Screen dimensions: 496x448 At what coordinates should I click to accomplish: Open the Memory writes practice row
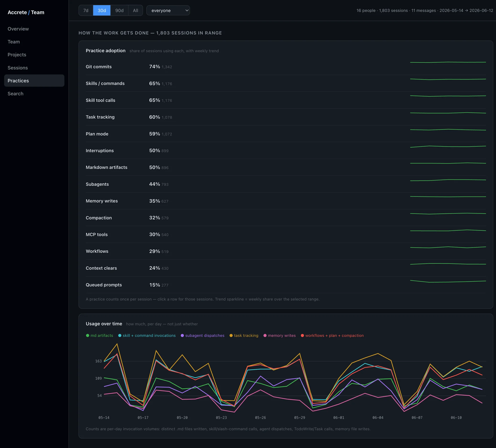(x=286, y=201)
